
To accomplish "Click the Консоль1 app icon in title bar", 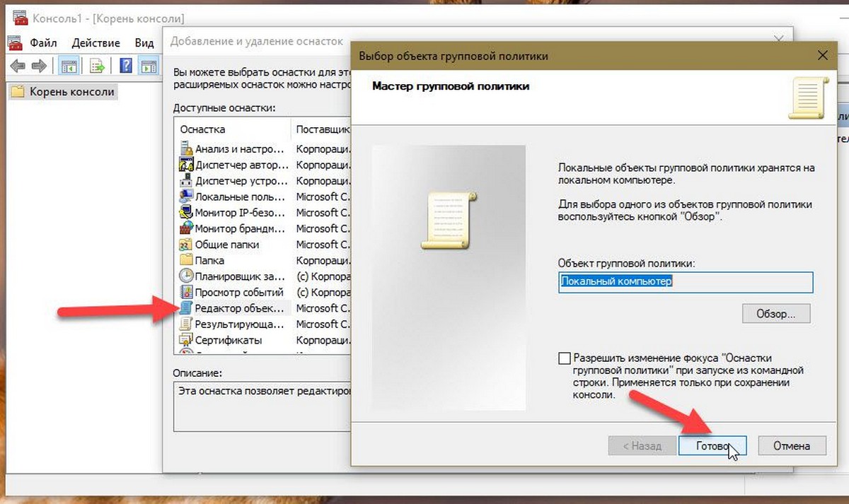I will [x=19, y=18].
